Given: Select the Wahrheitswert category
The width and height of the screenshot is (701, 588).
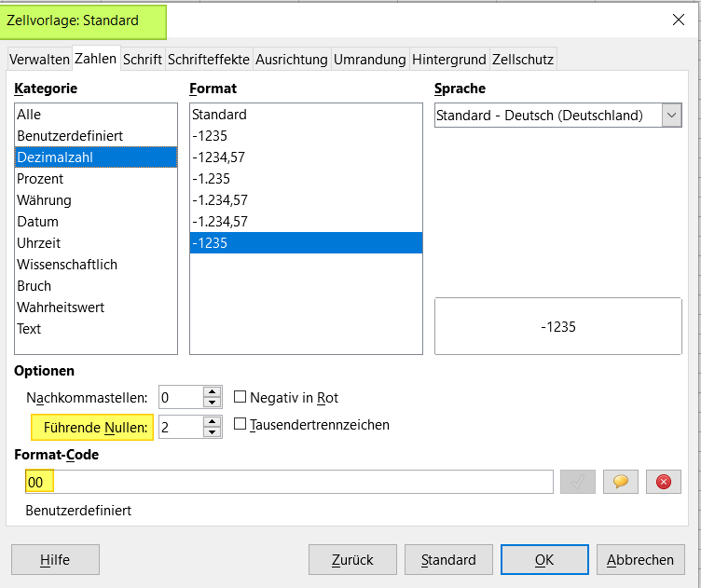Looking at the screenshot, I should (x=96, y=308).
